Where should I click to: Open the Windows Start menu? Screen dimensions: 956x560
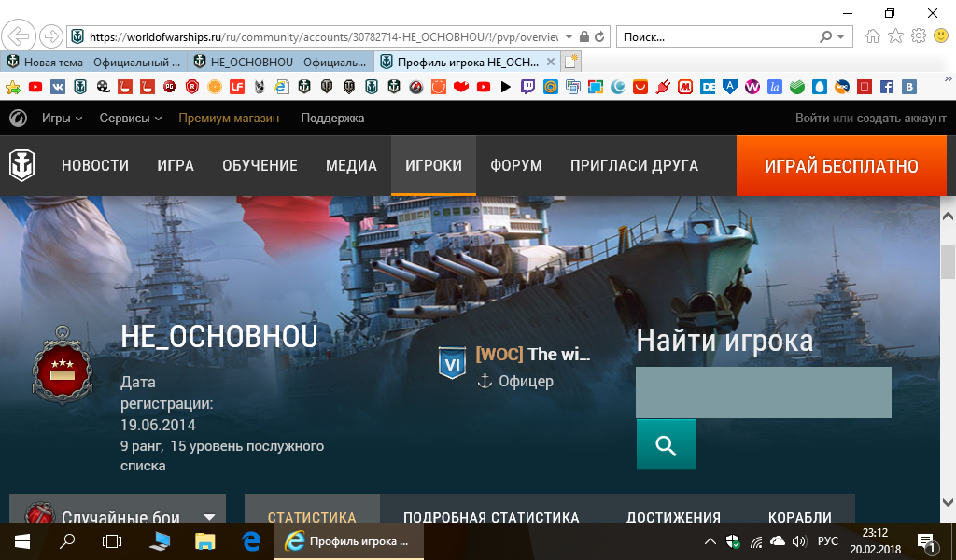coord(22,541)
